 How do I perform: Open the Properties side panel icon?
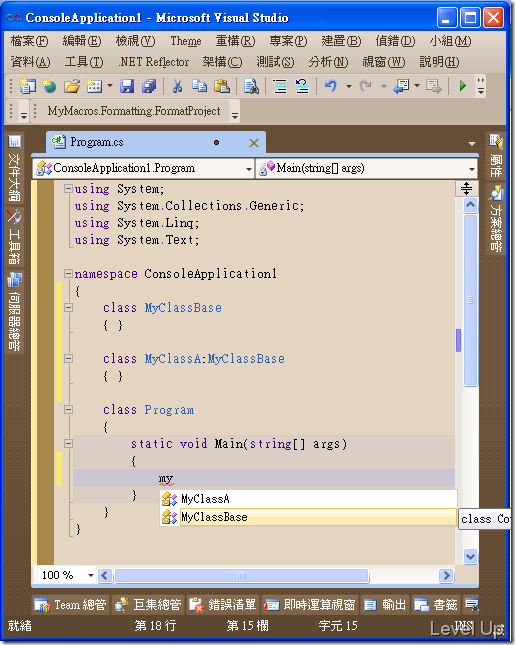pyautogui.click(x=496, y=156)
